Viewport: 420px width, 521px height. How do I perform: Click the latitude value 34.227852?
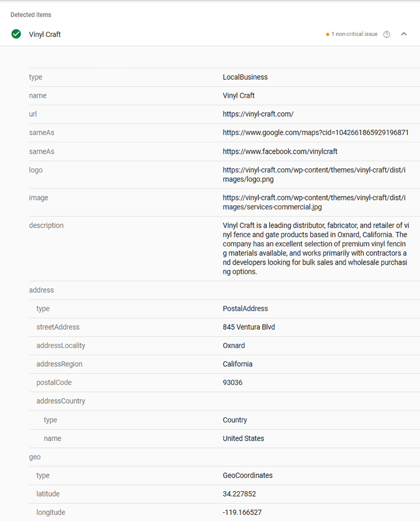click(x=239, y=494)
